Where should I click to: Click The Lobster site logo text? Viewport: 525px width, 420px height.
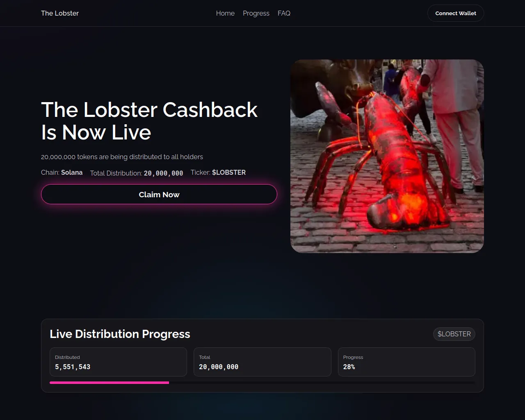(60, 13)
